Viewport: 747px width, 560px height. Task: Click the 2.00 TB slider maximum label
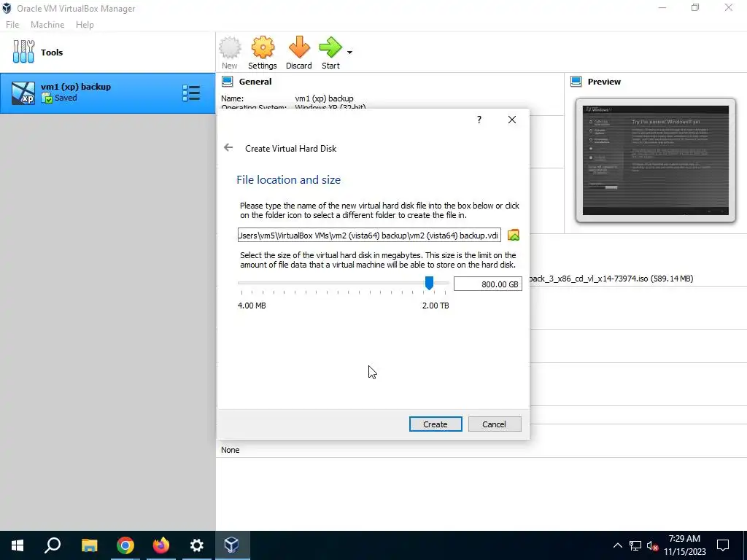436,306
